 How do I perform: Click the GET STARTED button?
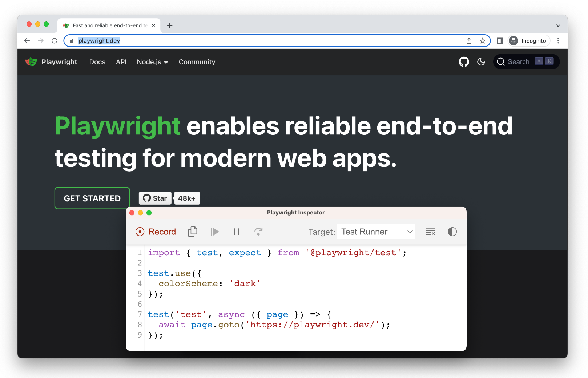pyautogui.click(x=92, y=198)
